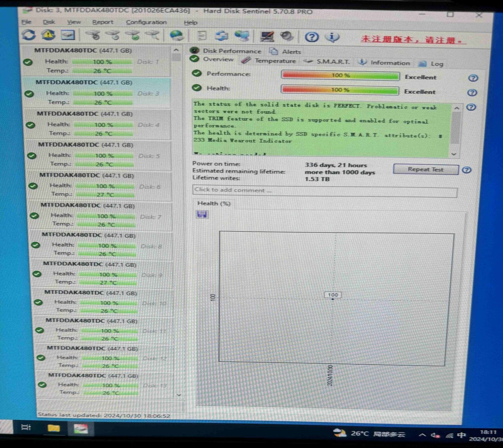Open the About info toolbar icon
503x448 pixels.
[332, 37]
